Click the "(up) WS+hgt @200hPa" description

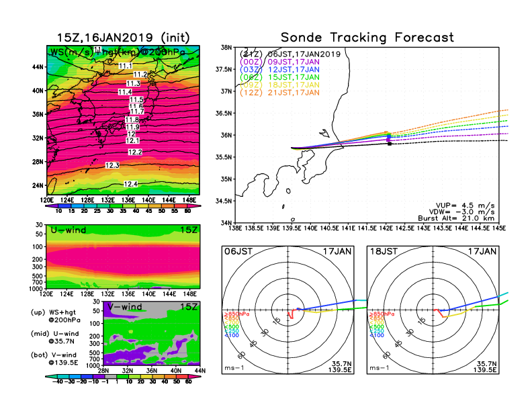tap(56, 316)
